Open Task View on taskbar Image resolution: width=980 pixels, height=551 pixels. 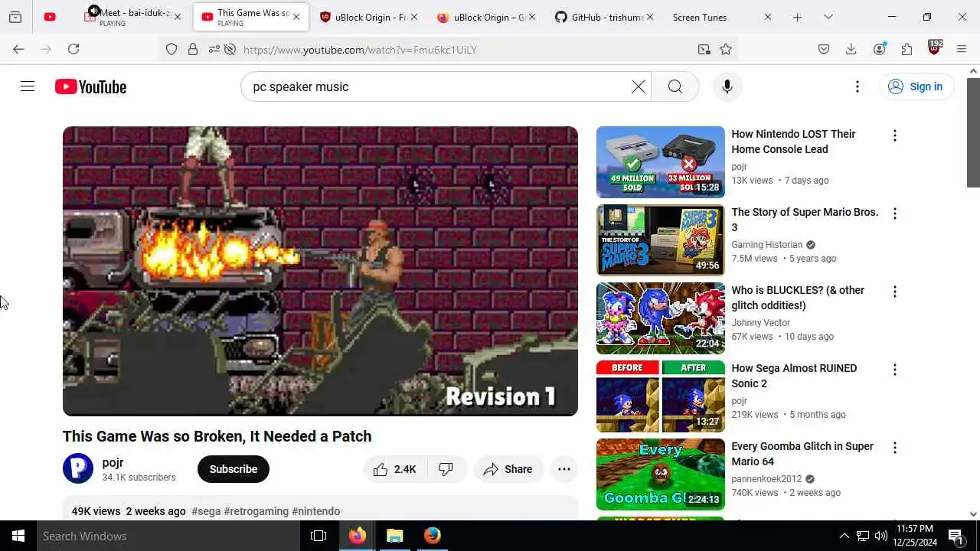point(318,536)
